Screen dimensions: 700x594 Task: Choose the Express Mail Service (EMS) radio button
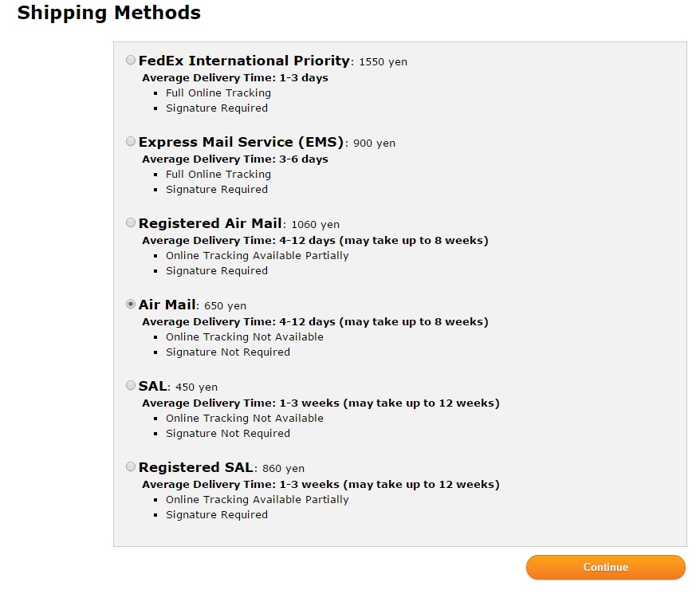(x=131, y=141)
